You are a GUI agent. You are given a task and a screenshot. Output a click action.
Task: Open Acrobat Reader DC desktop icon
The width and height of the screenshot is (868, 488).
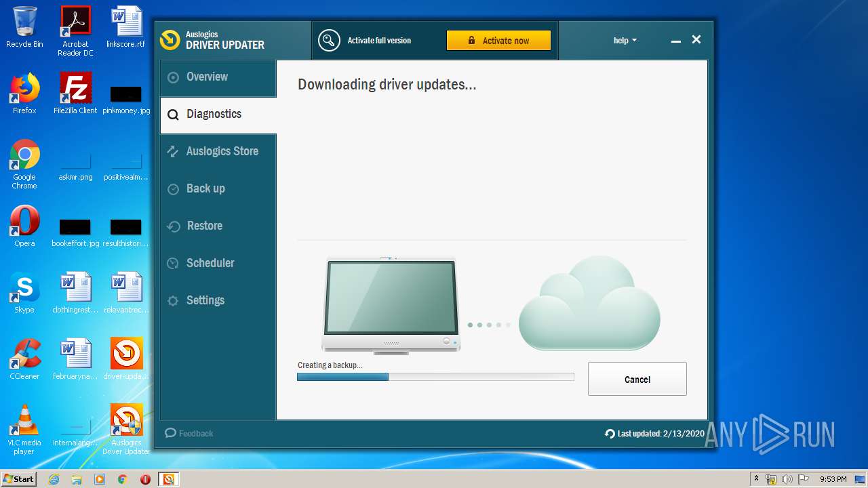click(75, 31)
